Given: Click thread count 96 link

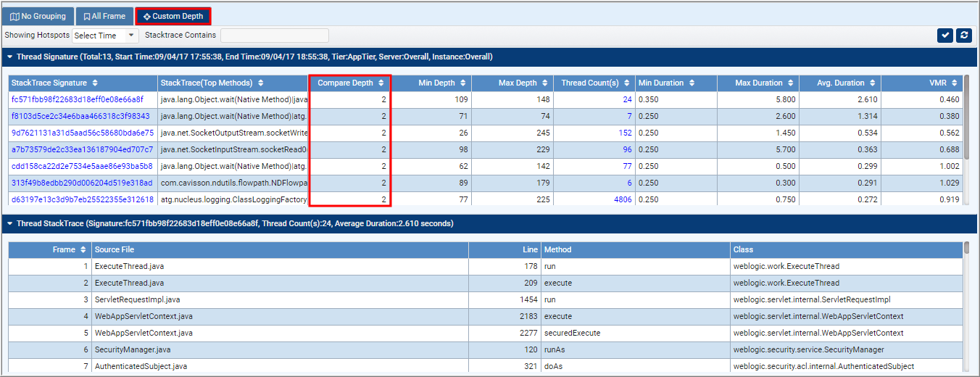Looking at the screenshot, I should pyautogui.click(x=627, y=149).
